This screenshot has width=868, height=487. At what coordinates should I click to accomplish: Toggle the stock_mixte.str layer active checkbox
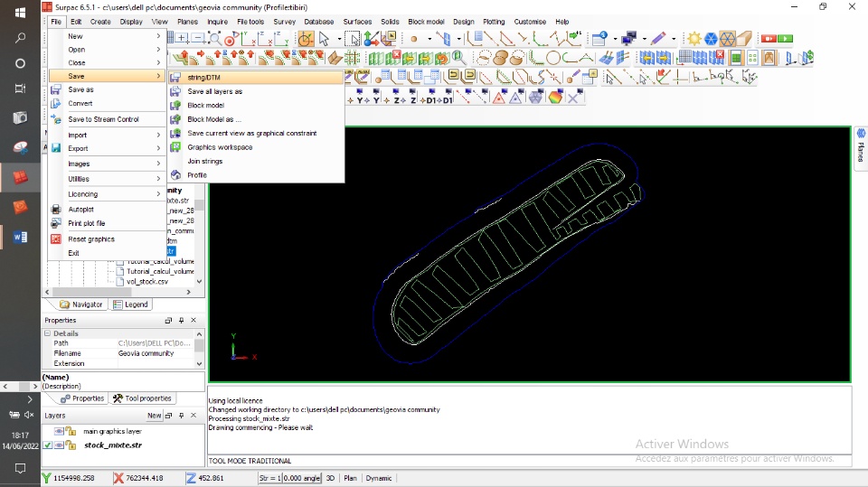pyautogui.click(x=48, y=445)
